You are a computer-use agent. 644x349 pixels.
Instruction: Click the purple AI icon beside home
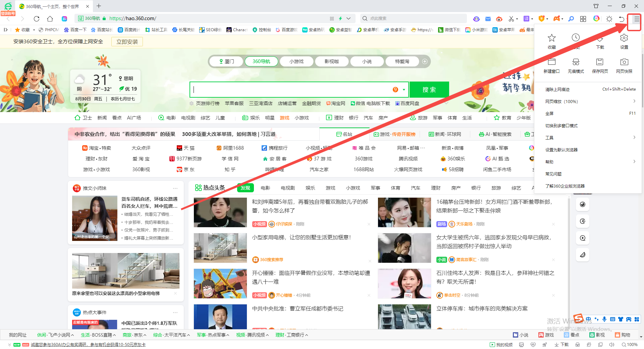coord(64,18)
